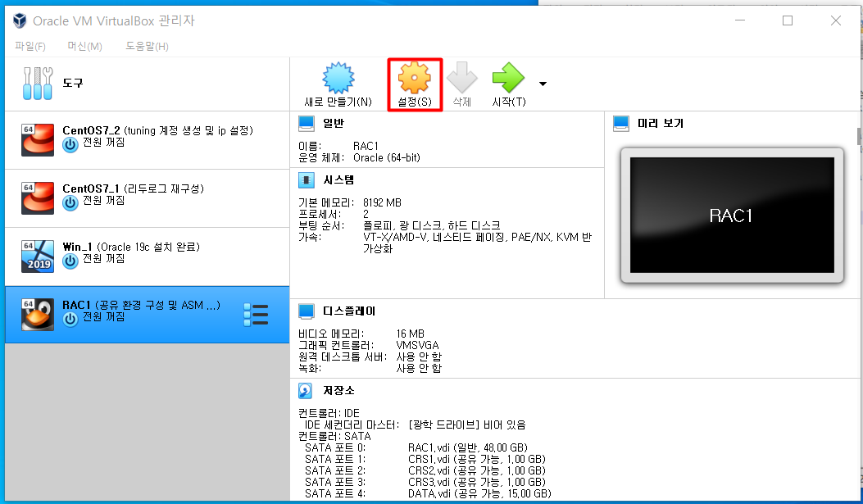Click the Tools label '도구'
The width and height of the screenshot is (863, 504).
pyautogui.click(x=73, y=83)
